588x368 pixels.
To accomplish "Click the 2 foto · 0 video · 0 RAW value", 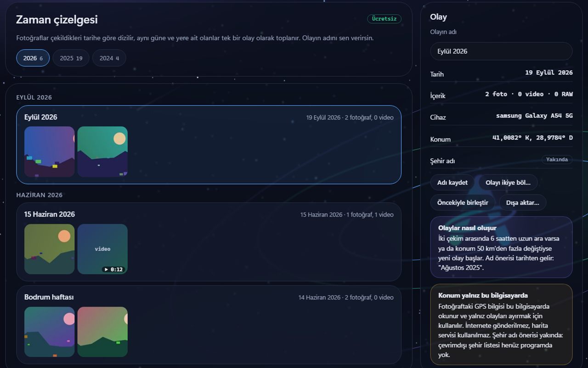I will click(529, 94).
